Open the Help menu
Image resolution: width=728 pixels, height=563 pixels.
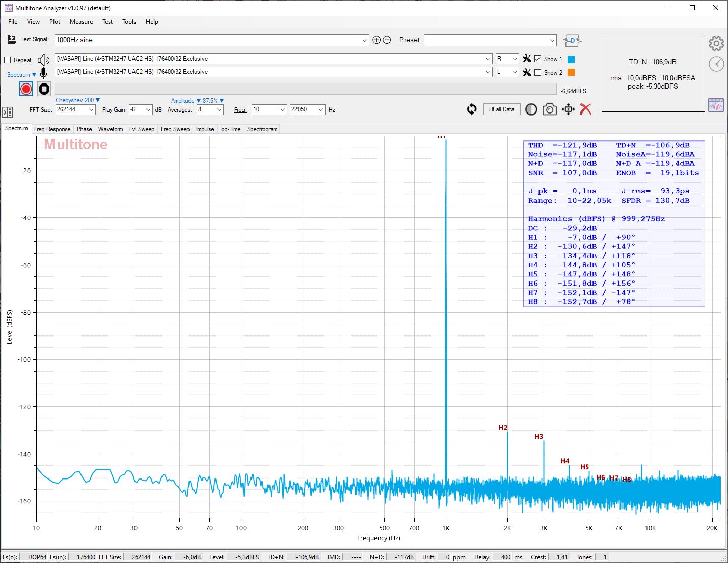[x=152, y=22]
